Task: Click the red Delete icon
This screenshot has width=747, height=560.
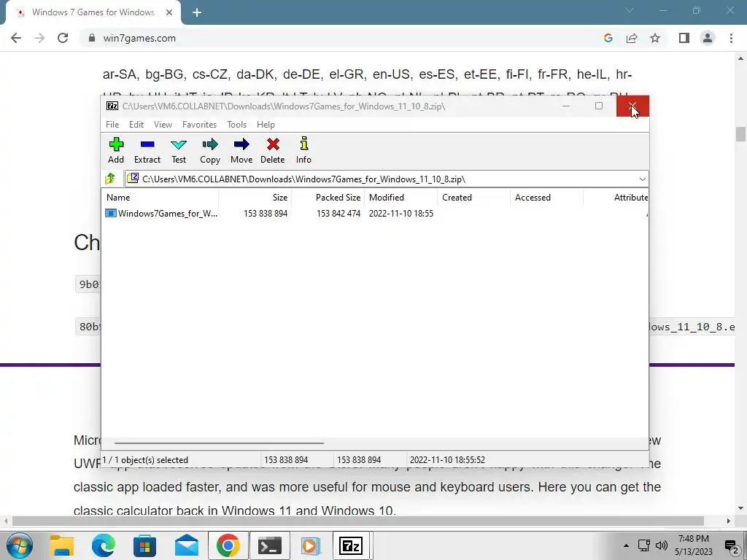Action: [x=273, y=144]
